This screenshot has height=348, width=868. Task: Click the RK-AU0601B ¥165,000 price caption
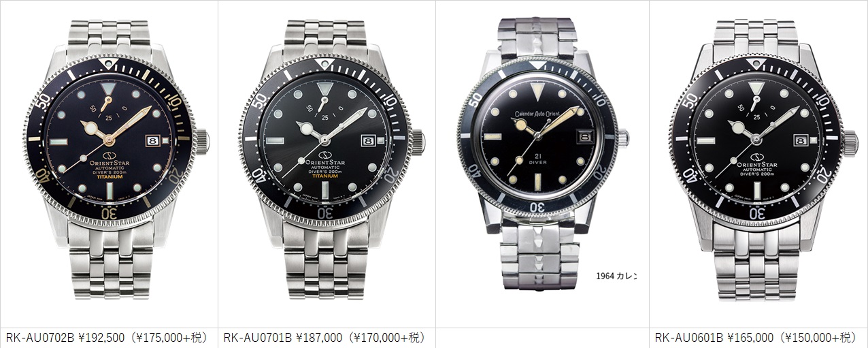point(756,337)
